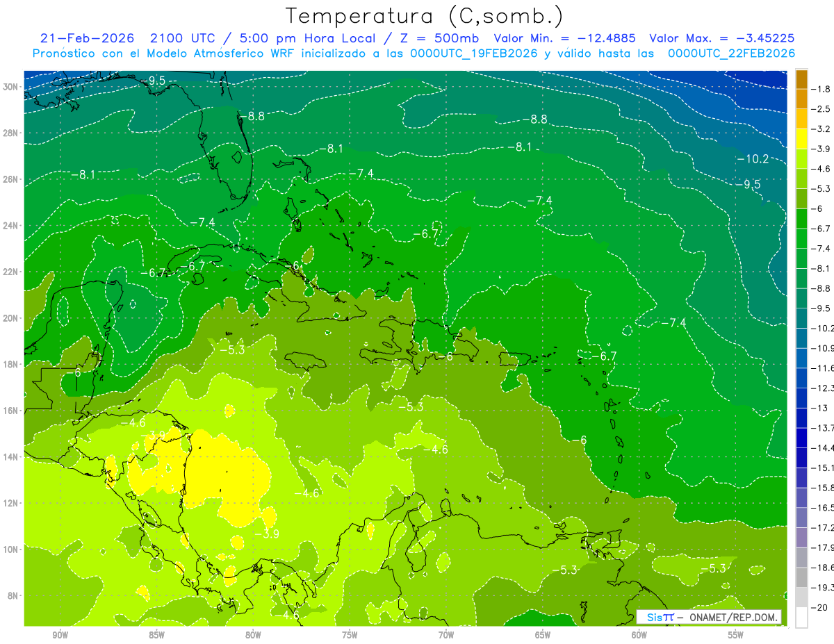Click the '28N' latitude axis label
The height and width of the screenshot is (644, 834).
point(12,133)
